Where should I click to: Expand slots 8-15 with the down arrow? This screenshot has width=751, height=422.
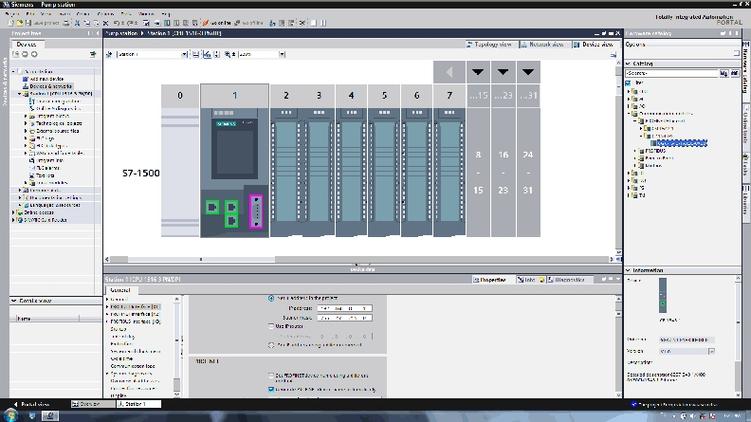pyautogui.click(x=478, y=72)
